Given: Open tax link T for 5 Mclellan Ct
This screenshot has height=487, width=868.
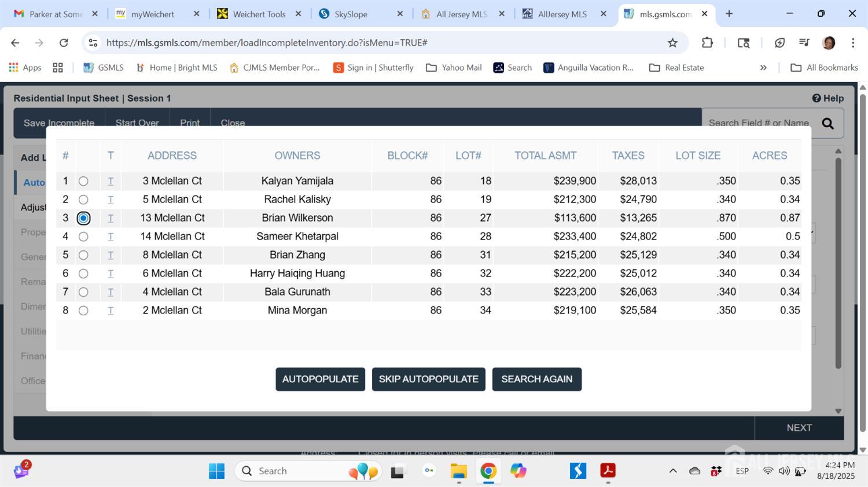Looking at the screenshot, I should [x=111, y=200].
